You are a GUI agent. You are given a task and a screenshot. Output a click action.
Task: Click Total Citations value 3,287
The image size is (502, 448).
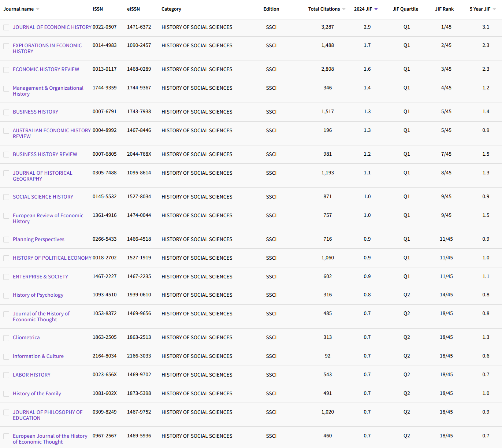(x=328, y=27)
